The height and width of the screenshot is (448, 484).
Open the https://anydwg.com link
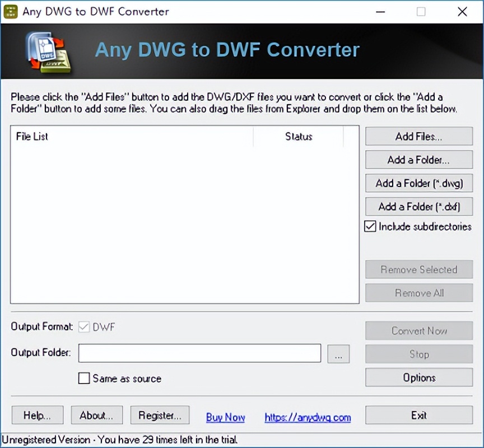[x=308, y=417]
